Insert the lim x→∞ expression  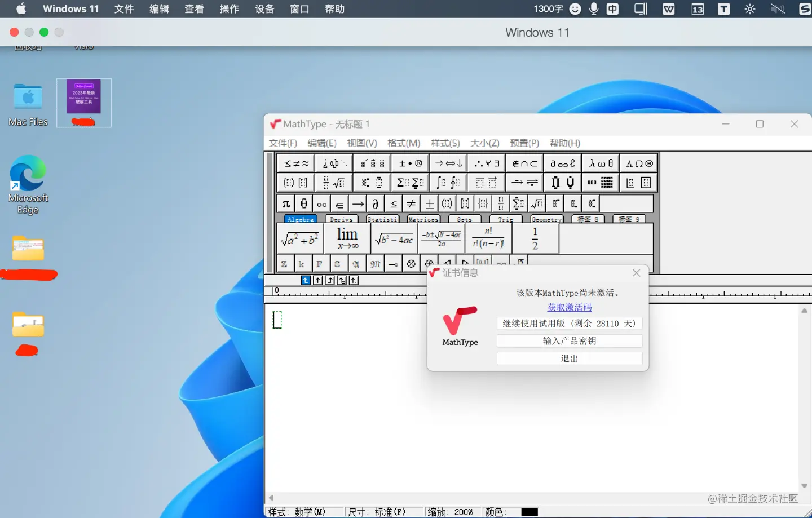[x=347, y=239]
